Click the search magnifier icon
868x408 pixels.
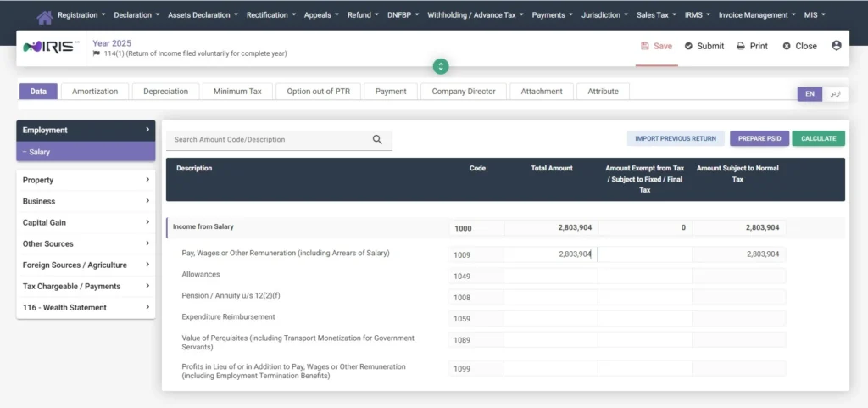(x=377, y=139)
